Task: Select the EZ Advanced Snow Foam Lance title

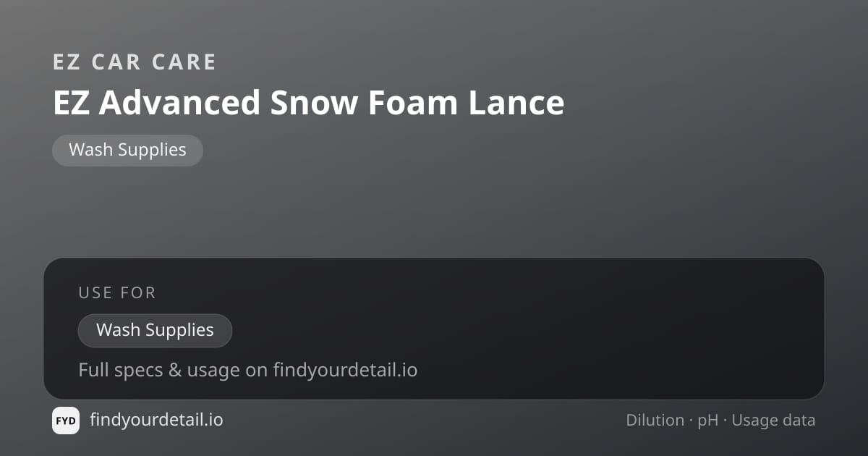Action: [308, 102]
